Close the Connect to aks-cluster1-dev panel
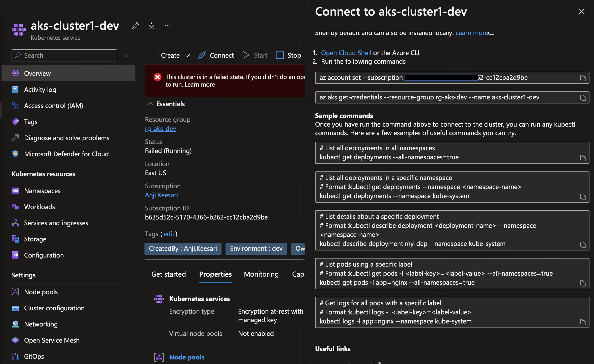594x364 pixels. click(581, 12)
